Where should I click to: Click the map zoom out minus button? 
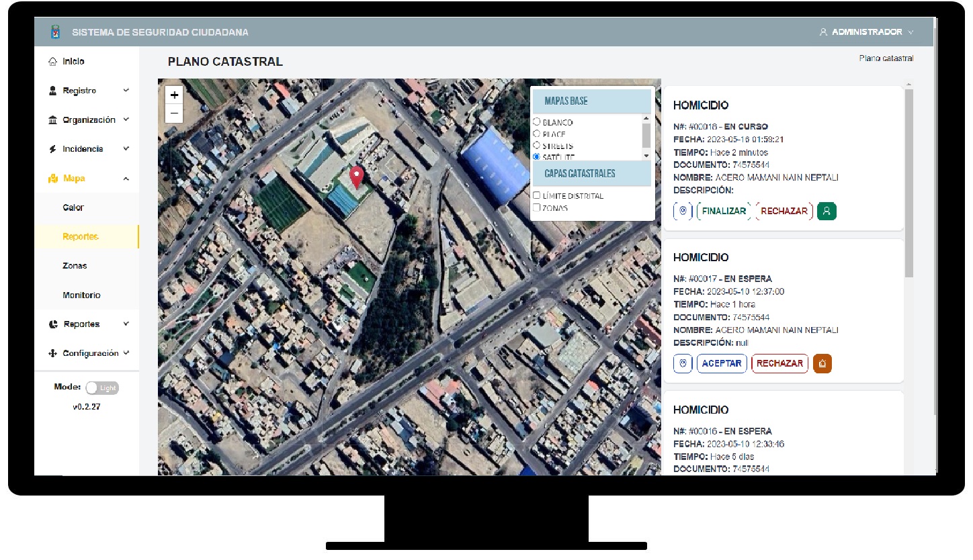(174, 113)
